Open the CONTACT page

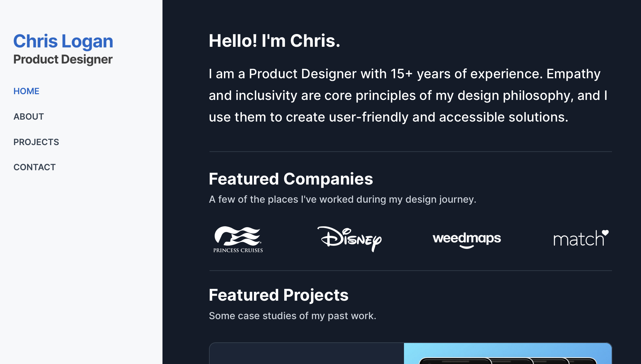tap(34, 167)
